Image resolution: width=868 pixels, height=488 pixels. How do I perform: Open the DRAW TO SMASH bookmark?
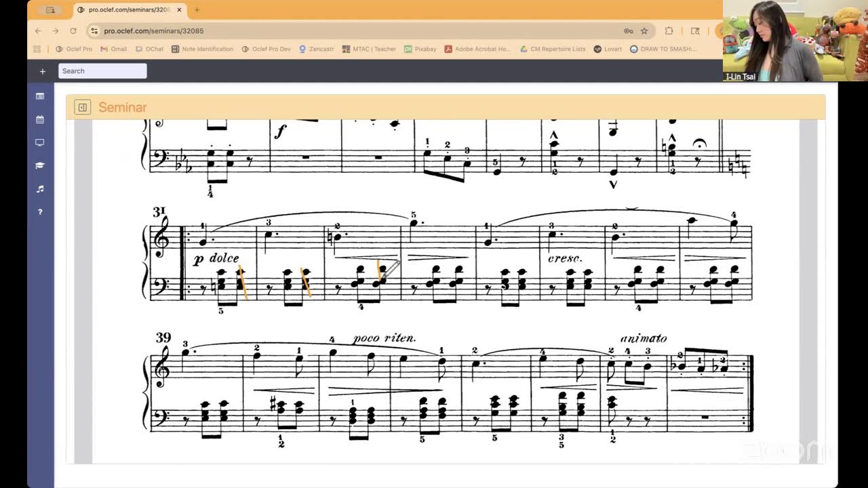click(663, 49)
